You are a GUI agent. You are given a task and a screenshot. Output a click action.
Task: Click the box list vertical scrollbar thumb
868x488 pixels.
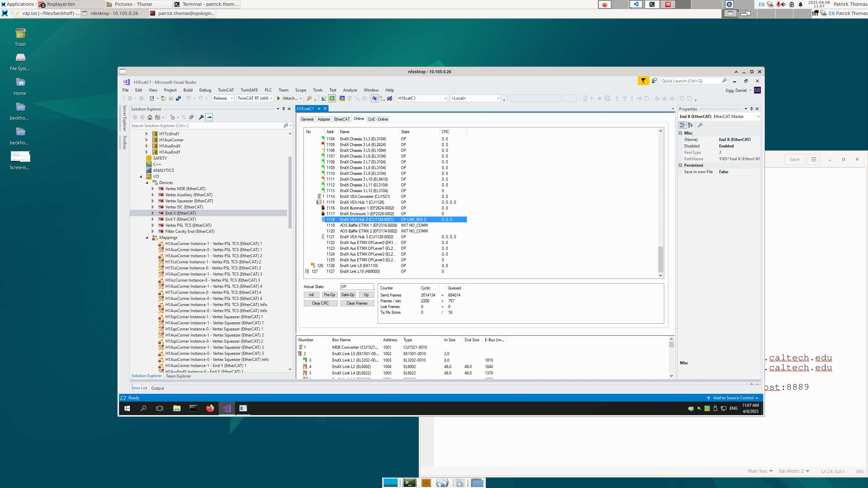[x=671, y=344]
